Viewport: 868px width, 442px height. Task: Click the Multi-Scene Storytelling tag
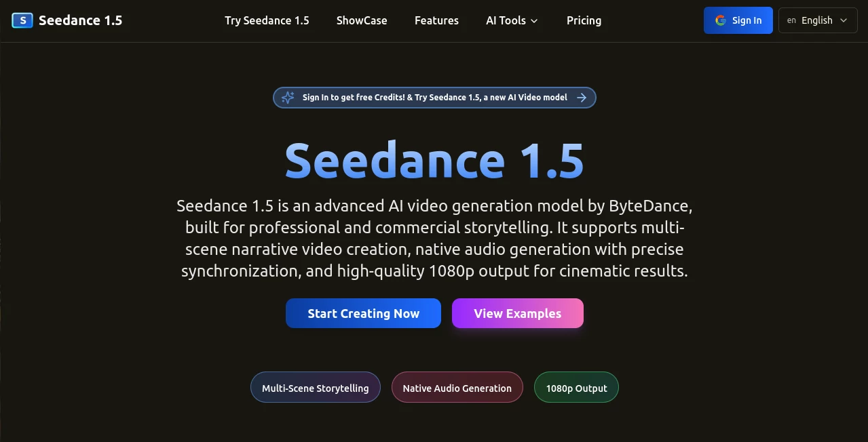(x=315, y=387)
